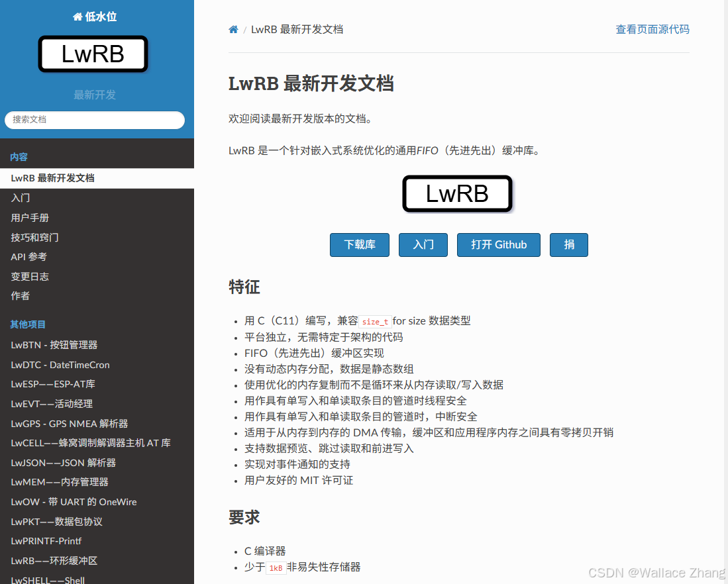This screenshot has height=584, width=728.
Task: Click the 入门 blue button
Action: pyautogui.click(x=423, y=244)
